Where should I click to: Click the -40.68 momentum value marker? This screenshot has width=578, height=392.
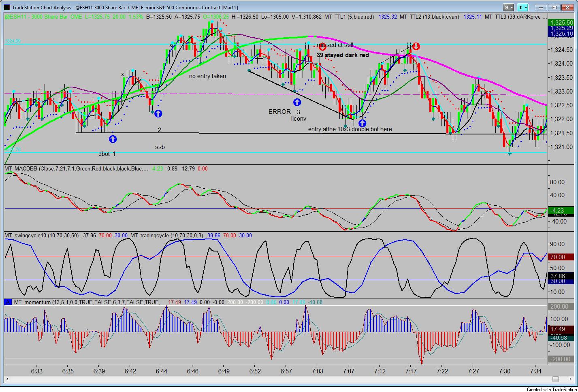point(561,338)
